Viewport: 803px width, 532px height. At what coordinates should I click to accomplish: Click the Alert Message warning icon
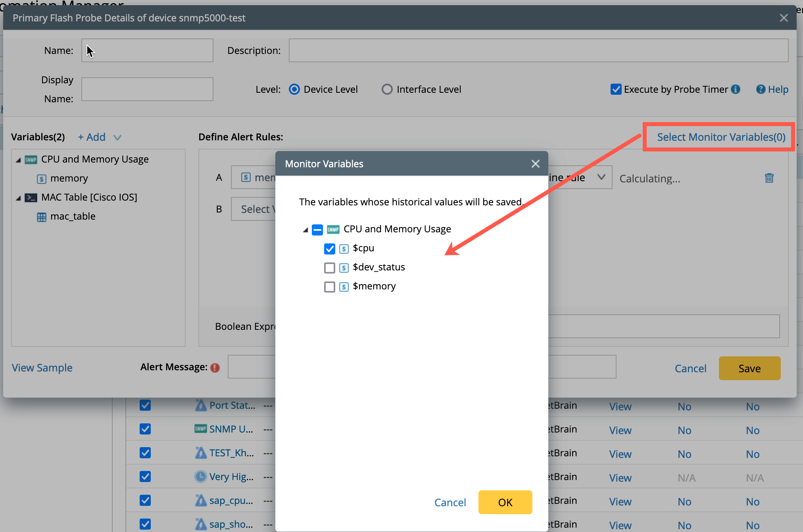pyautogui.click(x=215, y=368)
